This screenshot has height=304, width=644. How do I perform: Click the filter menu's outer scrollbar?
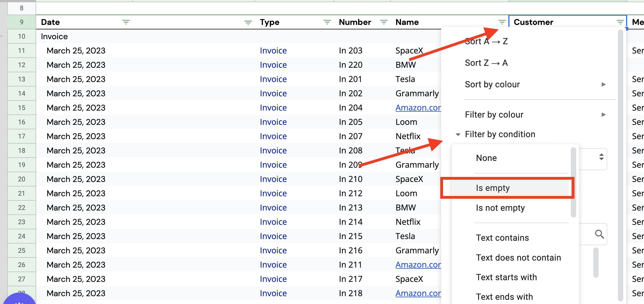point(620,165)
